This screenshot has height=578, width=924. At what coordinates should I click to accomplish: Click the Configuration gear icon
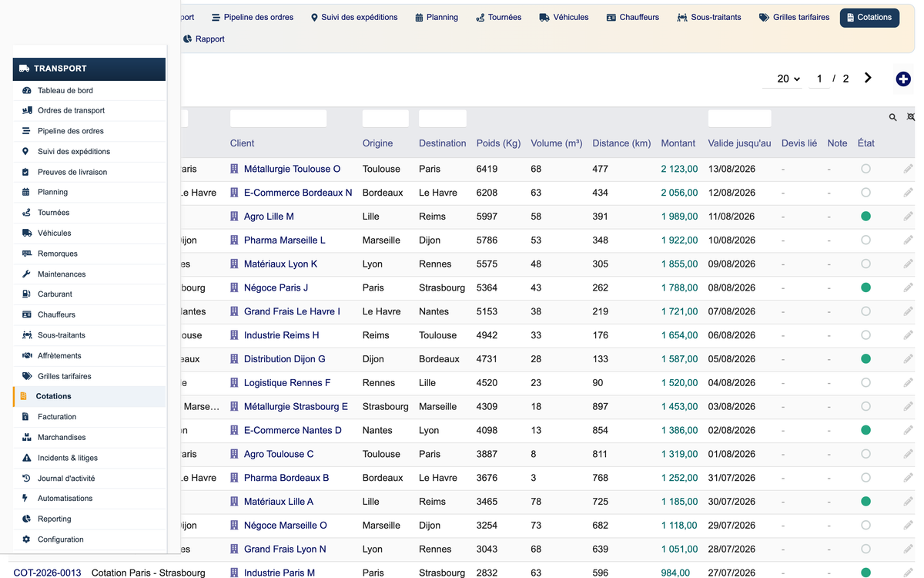[26, 539]
